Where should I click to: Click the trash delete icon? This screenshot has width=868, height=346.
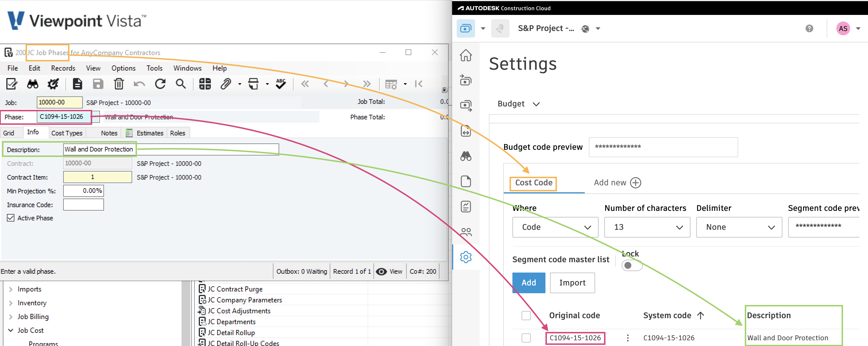point(119,84)
